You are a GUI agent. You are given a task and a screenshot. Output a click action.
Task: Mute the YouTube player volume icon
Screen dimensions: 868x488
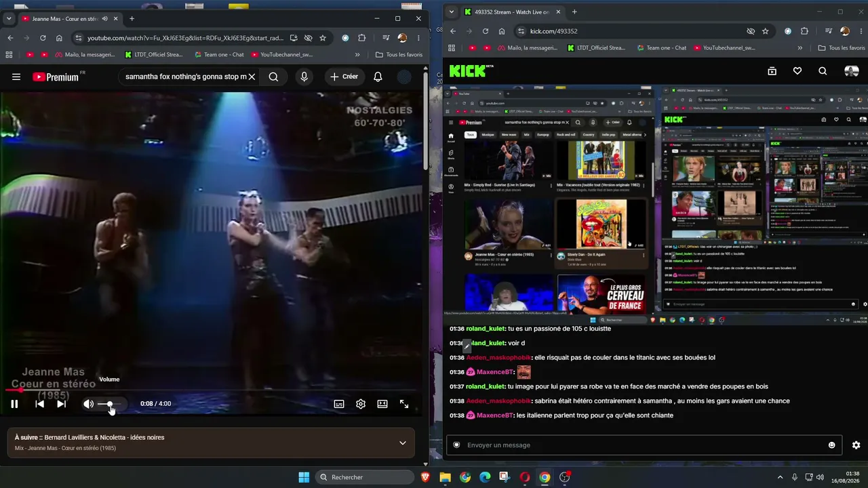(88, 404)
